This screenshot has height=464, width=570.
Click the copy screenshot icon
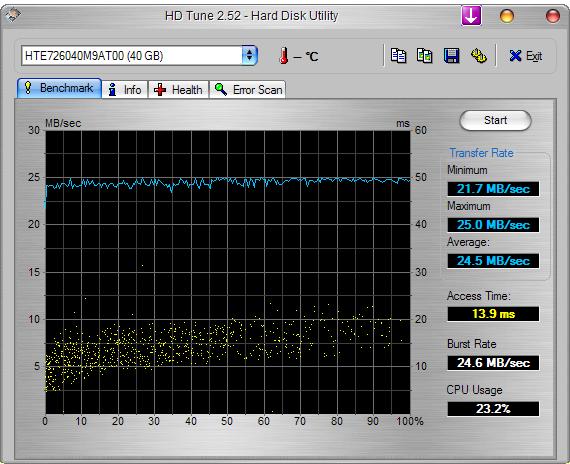pyautogui.click(x=425, y=56)
